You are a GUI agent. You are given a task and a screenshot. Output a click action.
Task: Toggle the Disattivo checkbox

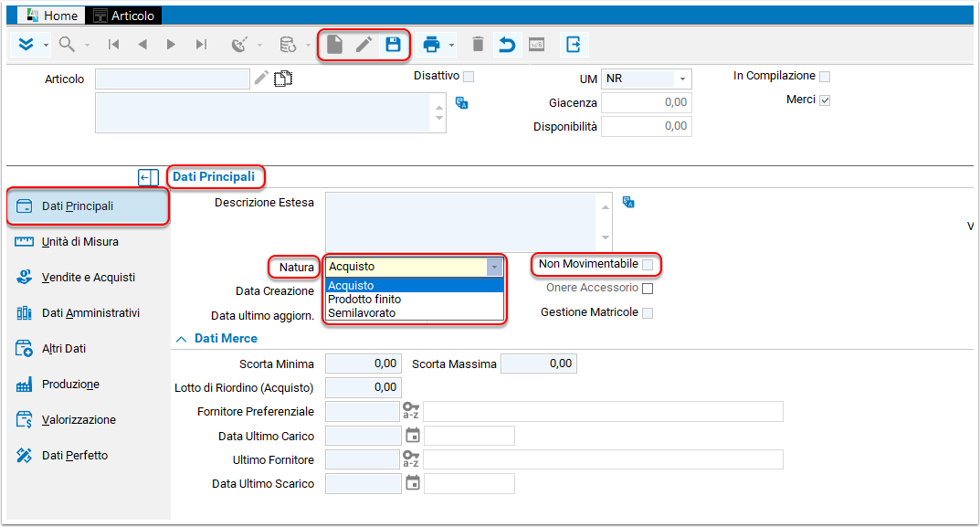pos(469,77)
